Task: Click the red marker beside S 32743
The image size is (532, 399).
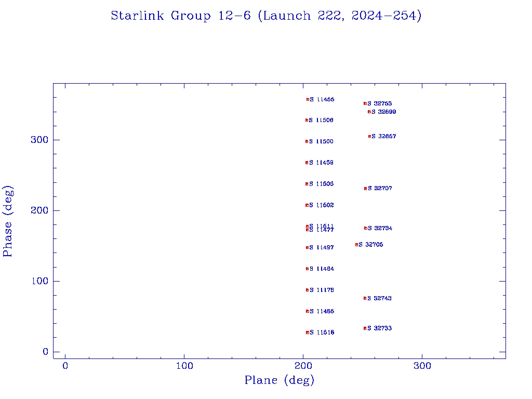Action: pyautogui.click(x=365, y=298)
